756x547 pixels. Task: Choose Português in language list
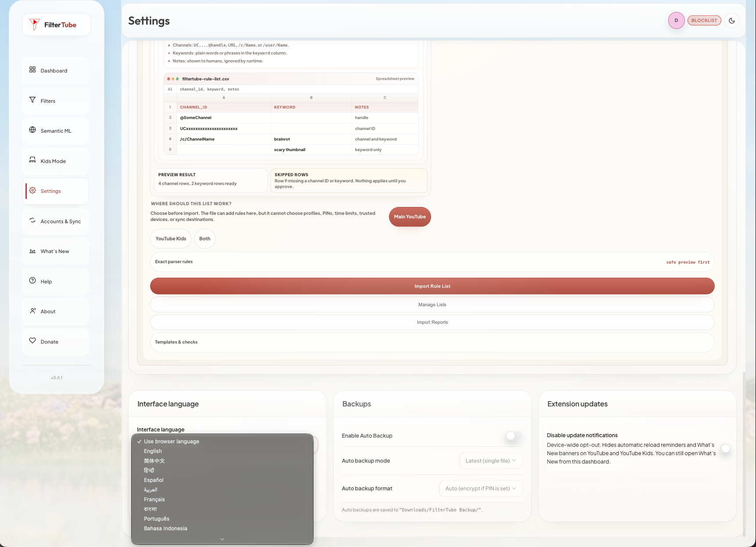[x=222, y=519]
